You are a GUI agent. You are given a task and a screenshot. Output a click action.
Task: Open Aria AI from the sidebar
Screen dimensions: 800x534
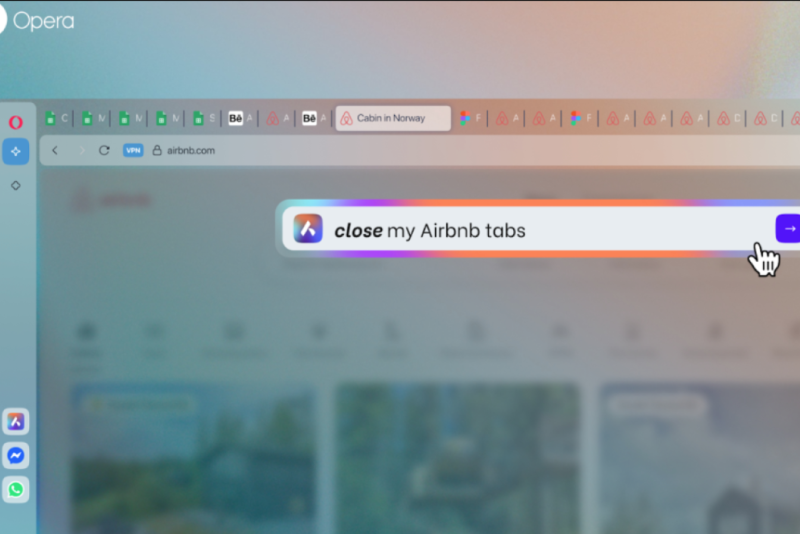coord(15,421)
